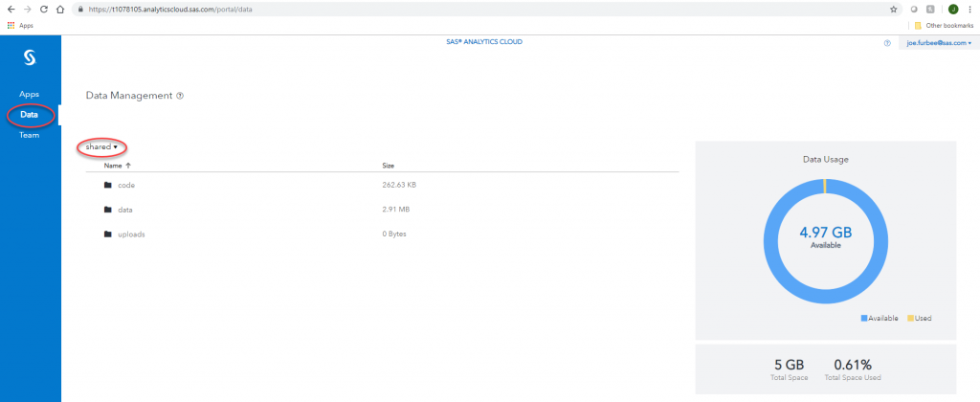Click the Size column header

389,166
